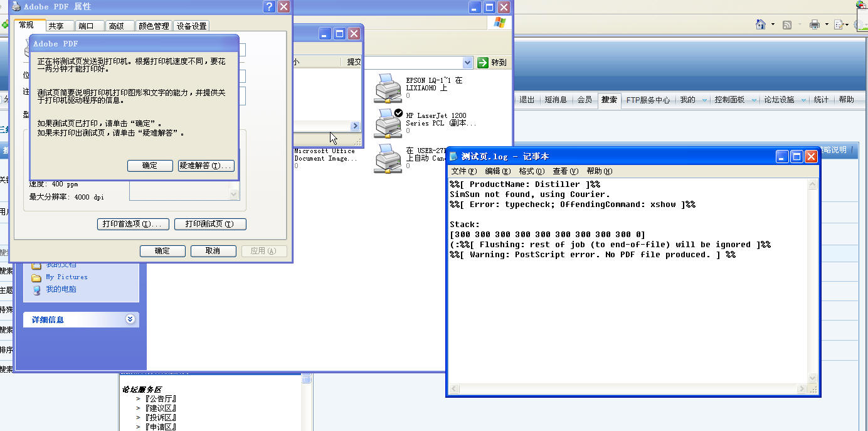Open the FTP服务中心 forum link
Screen dimensions: 868x431
[648, 100]
